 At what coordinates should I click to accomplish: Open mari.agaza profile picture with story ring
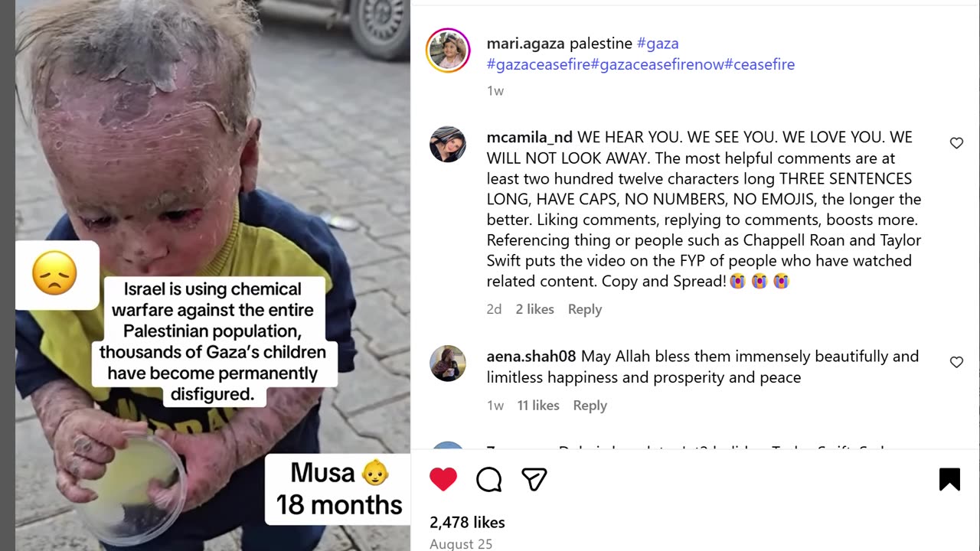(448, 51)
